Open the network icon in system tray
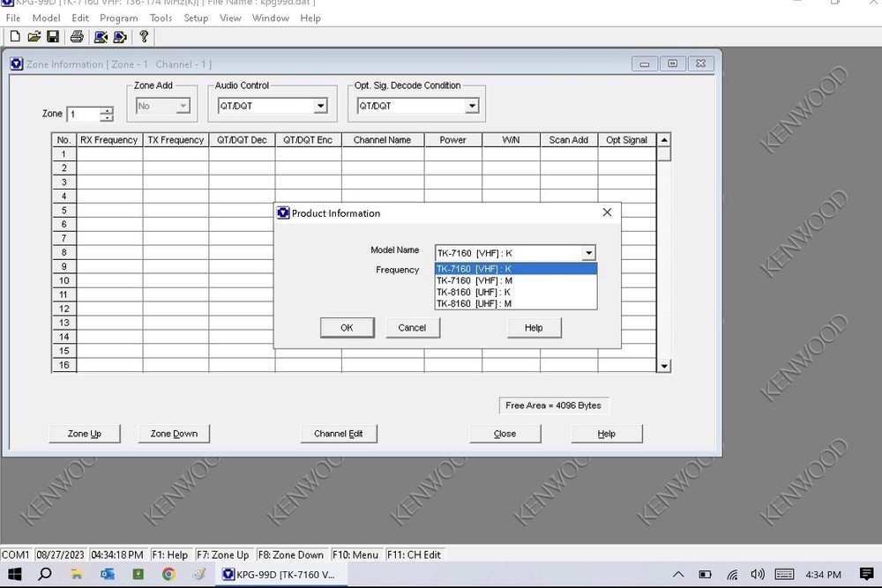882x588 pixels. point(731,574)
